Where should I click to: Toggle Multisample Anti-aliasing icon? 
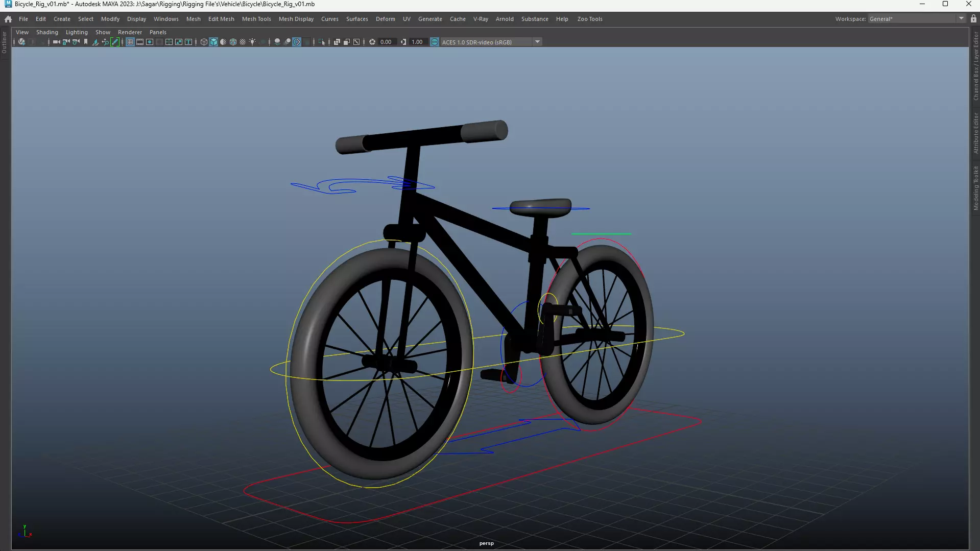pyautogui.click(x=297, y=42)
